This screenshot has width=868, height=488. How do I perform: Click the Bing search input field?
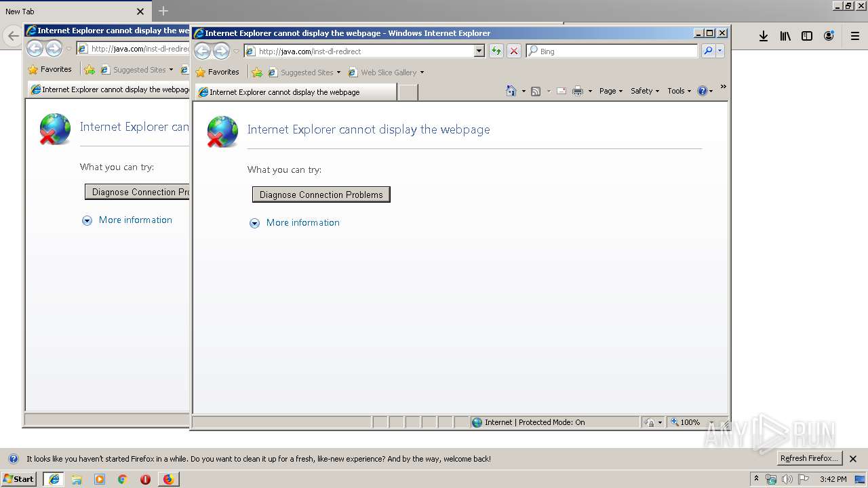coord(612,51)
